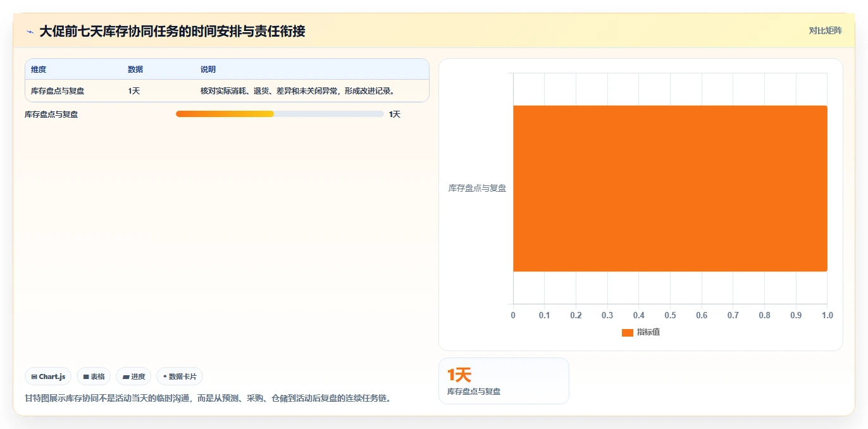Click the Chart.js tag chip
The width and height of the screenshot is (868, 429).
click(x=49, y=376)
